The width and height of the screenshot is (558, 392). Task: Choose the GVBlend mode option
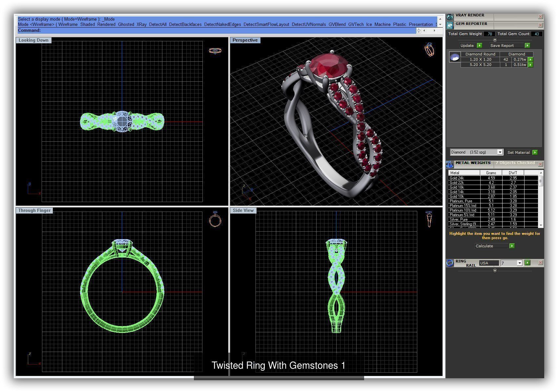[337, 24]
